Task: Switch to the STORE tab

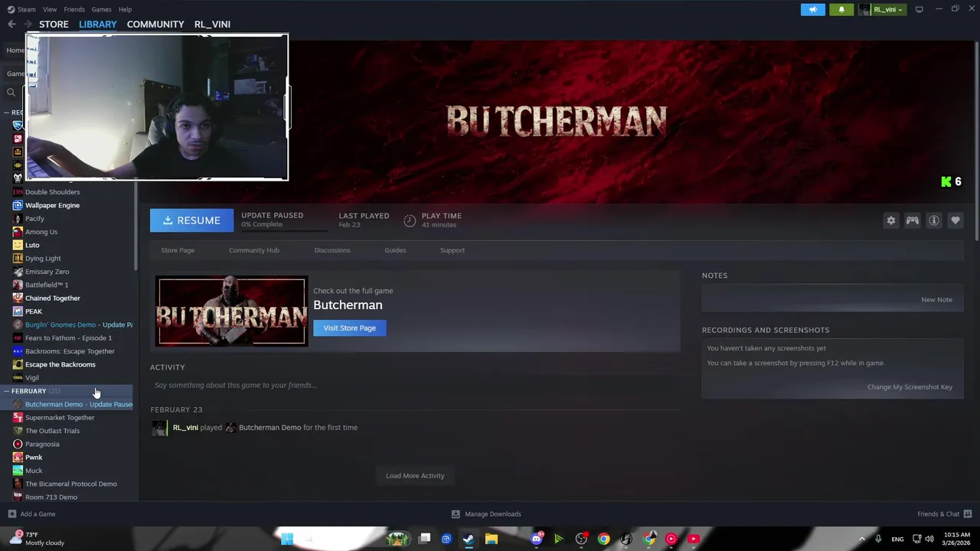Action: (54, 24)
